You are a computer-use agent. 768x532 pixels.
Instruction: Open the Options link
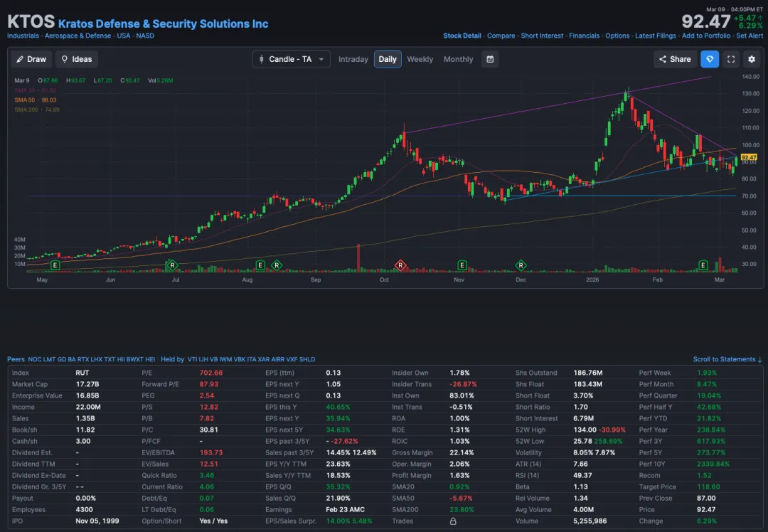(x=617, y=36)
